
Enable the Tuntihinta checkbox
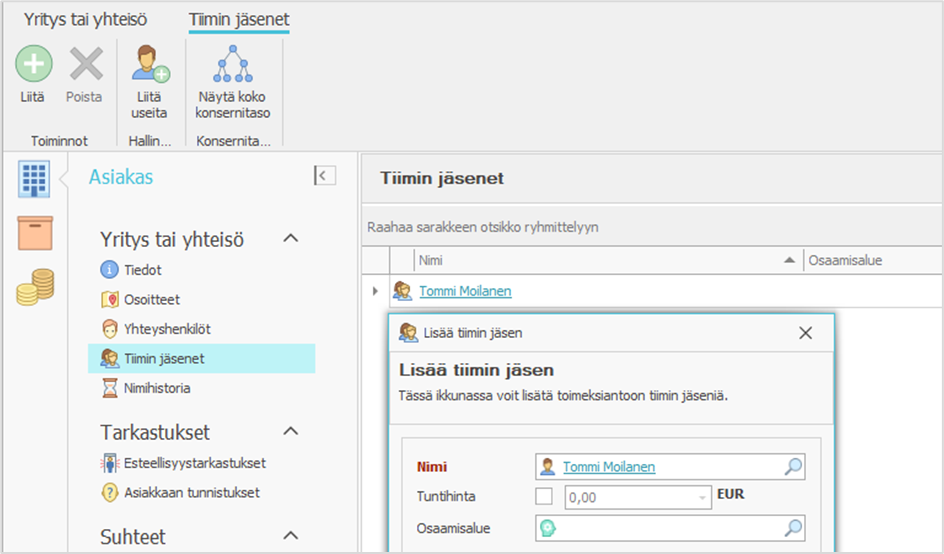pyautogui.click(x=544, y=497)
